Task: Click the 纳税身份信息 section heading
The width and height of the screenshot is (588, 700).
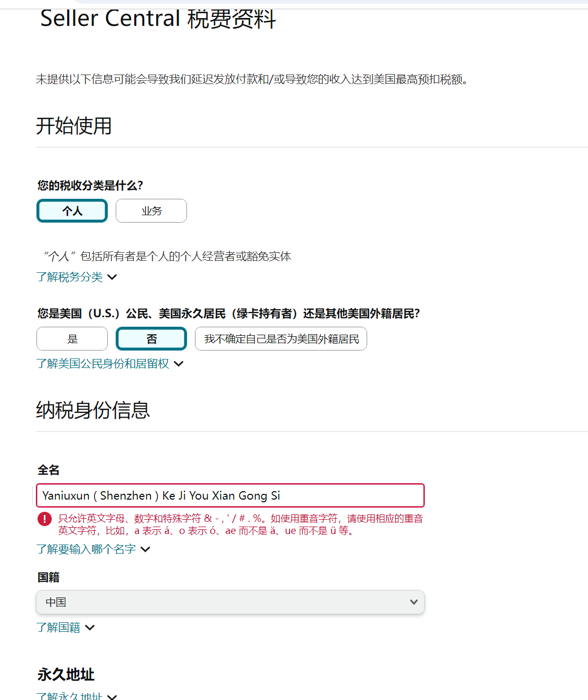Action: click(x=93, y=409)
